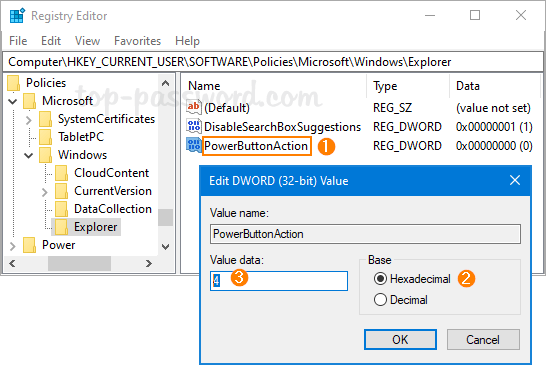The width and height of the screenshot is (546, 365).
Task: Select the Hexadecimal base option
Action: pyautogui.click(x=380, y=279)
